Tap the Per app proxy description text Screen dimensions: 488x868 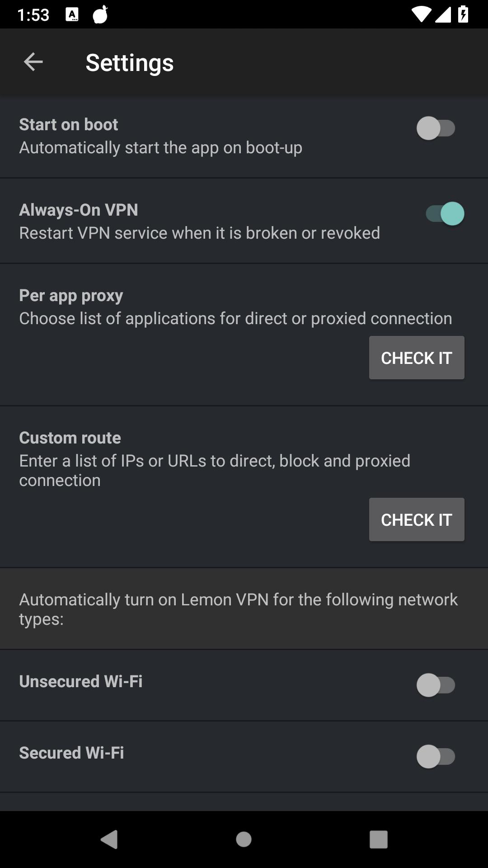click(235, 318)
